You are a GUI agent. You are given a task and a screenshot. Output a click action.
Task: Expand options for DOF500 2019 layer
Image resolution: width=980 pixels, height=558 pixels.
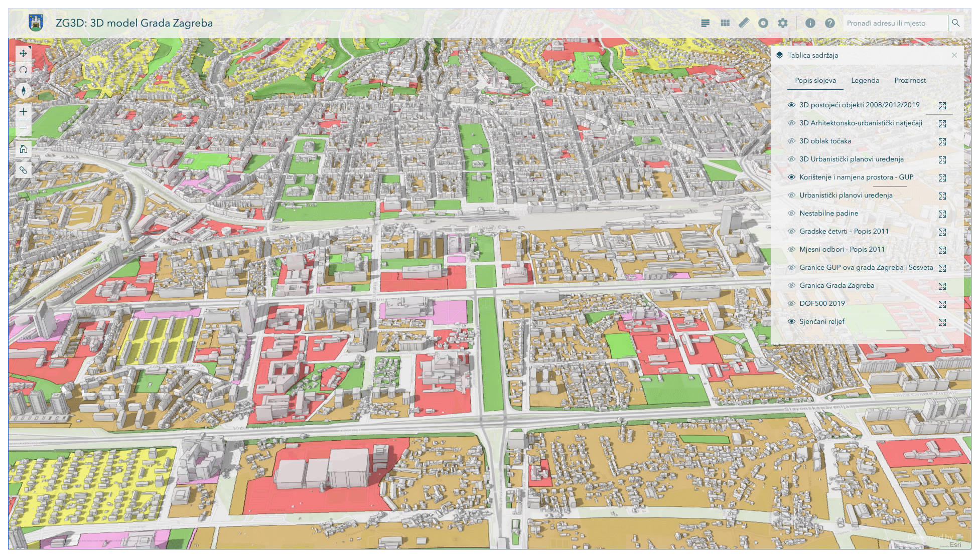(x=942, y=304)
